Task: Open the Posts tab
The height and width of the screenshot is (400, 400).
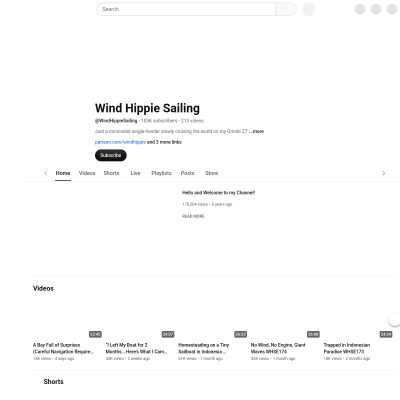Action: point(187,173)
